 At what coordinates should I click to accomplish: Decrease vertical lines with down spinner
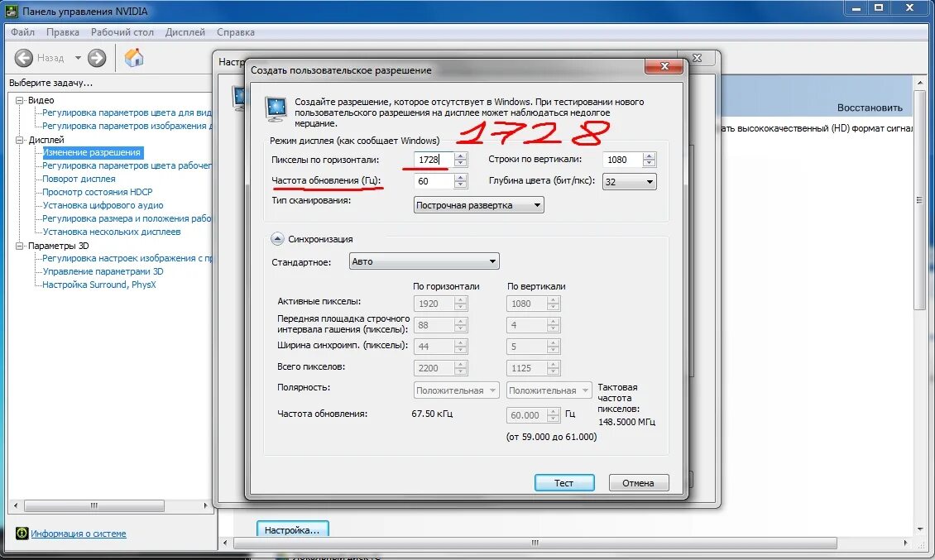pyautogui.click(x=650, y=164)
